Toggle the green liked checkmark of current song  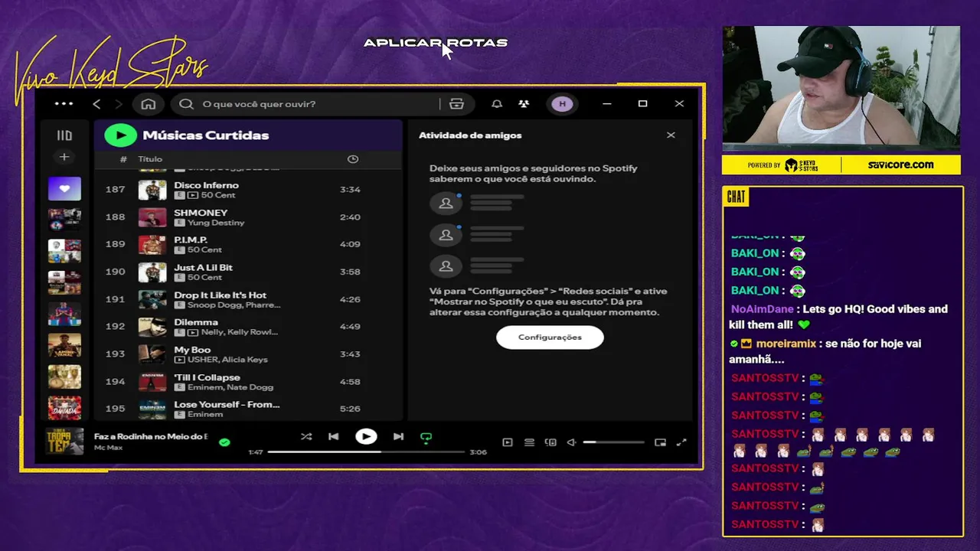coord(224,442)
